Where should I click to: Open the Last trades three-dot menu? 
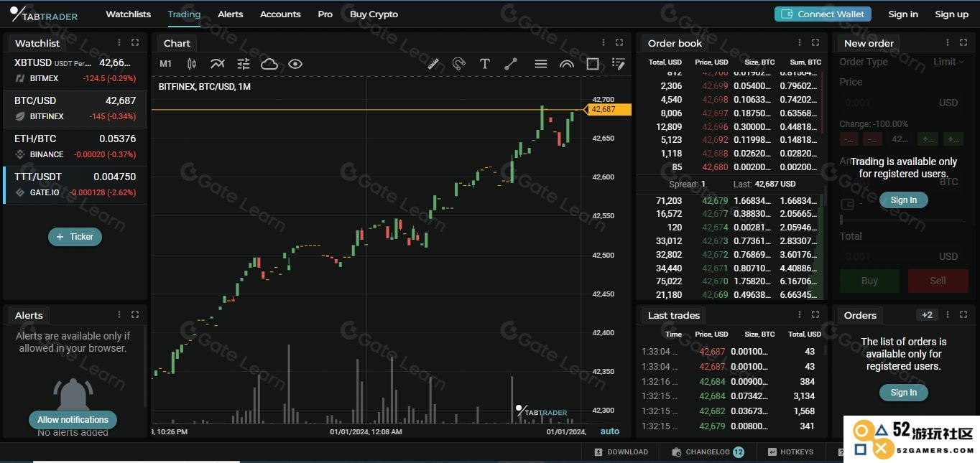pos(800,315)
